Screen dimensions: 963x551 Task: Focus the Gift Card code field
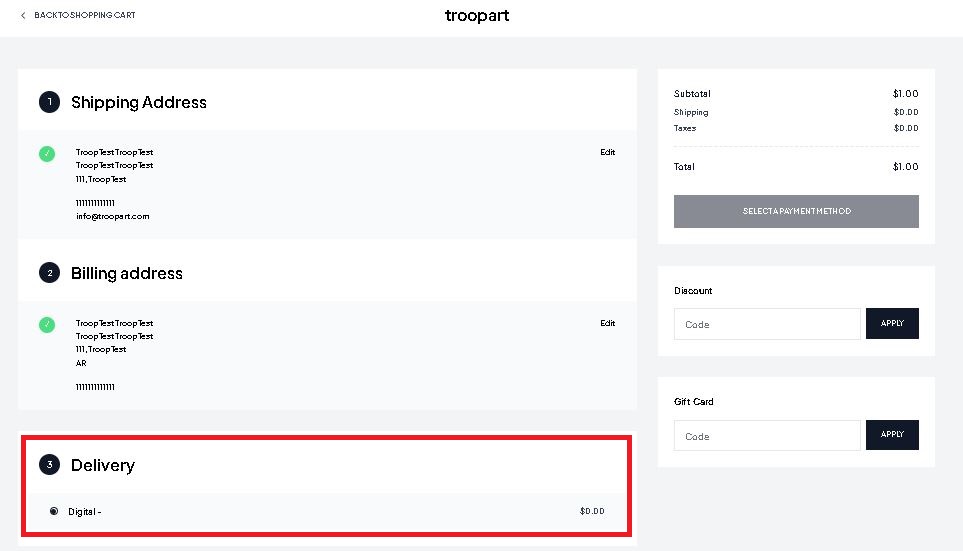tap(767, 436)
